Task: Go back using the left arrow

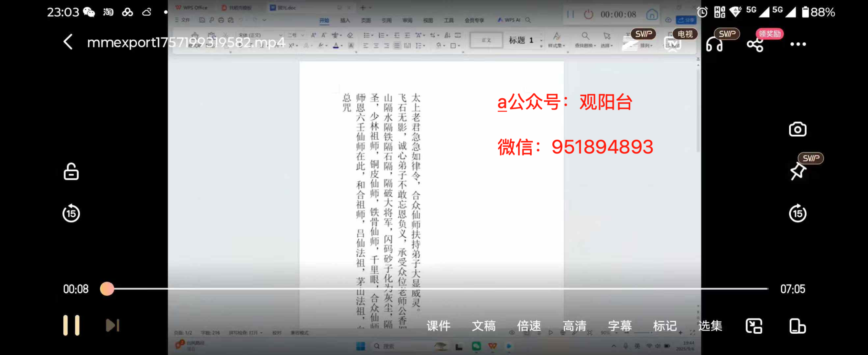Action: point(68,42)
